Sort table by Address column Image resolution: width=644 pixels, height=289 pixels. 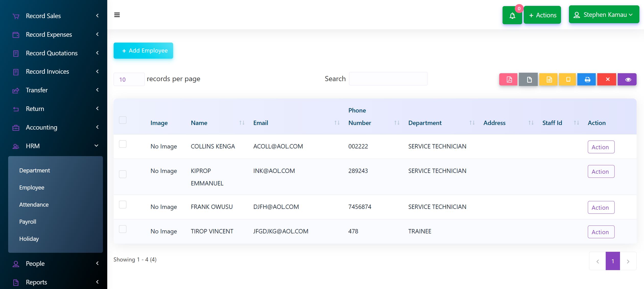(x=531, y=123)
